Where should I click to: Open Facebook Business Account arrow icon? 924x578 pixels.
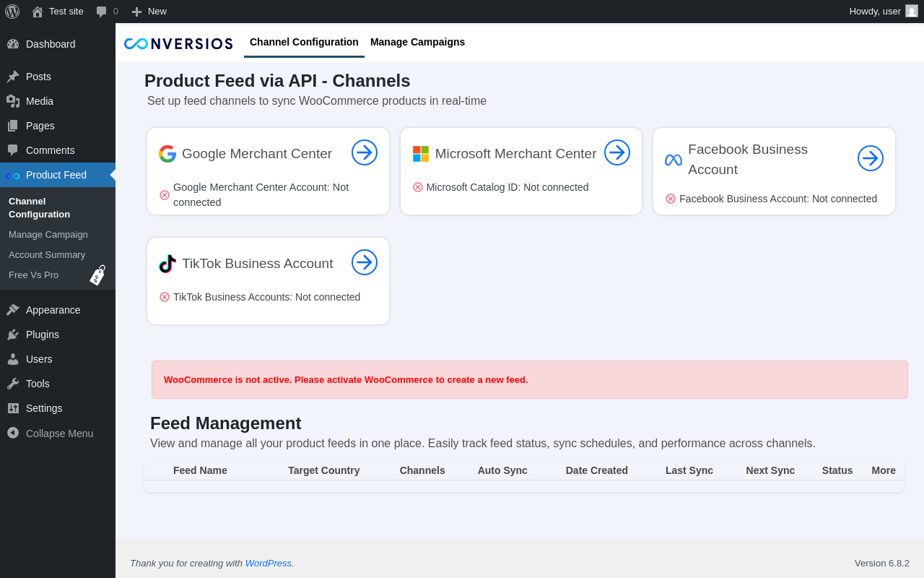871,158
